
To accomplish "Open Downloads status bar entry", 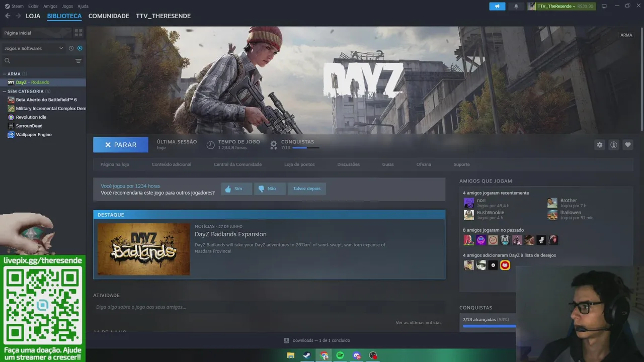I will tap(317, 340).
